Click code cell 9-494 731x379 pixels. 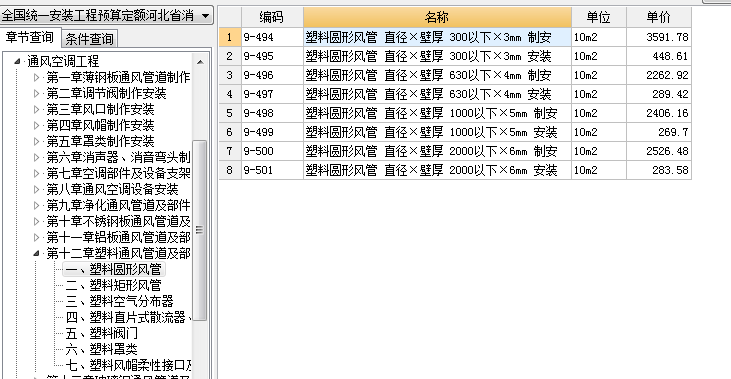[272, 37]
